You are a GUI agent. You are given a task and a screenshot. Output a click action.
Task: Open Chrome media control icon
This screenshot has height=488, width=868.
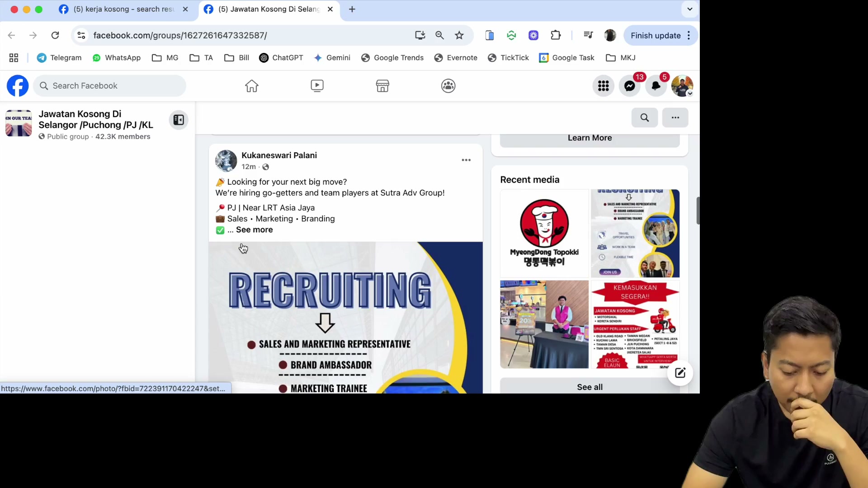pyautogui.click(x=588, y=35)
